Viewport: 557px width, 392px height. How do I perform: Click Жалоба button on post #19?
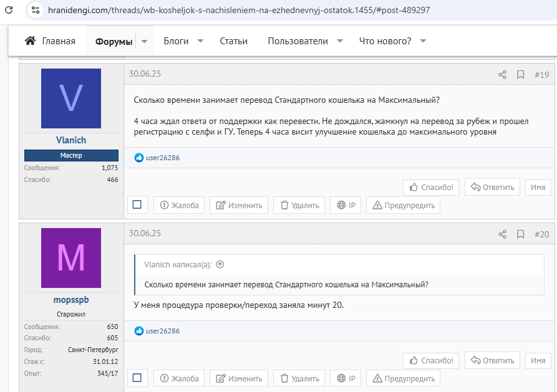180,205
